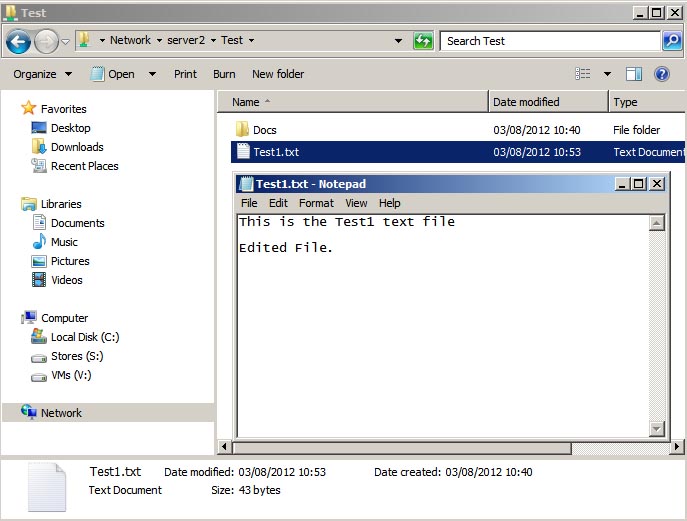The width and height of the screenshot is (687, 521).
Task: Create a New folder
Action: pyautogui.click(x=278, y=74)
